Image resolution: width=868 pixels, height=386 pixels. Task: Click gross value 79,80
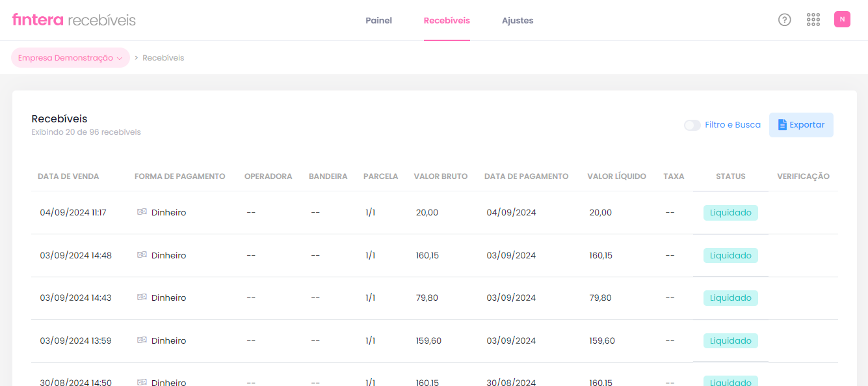pos(427,298)
